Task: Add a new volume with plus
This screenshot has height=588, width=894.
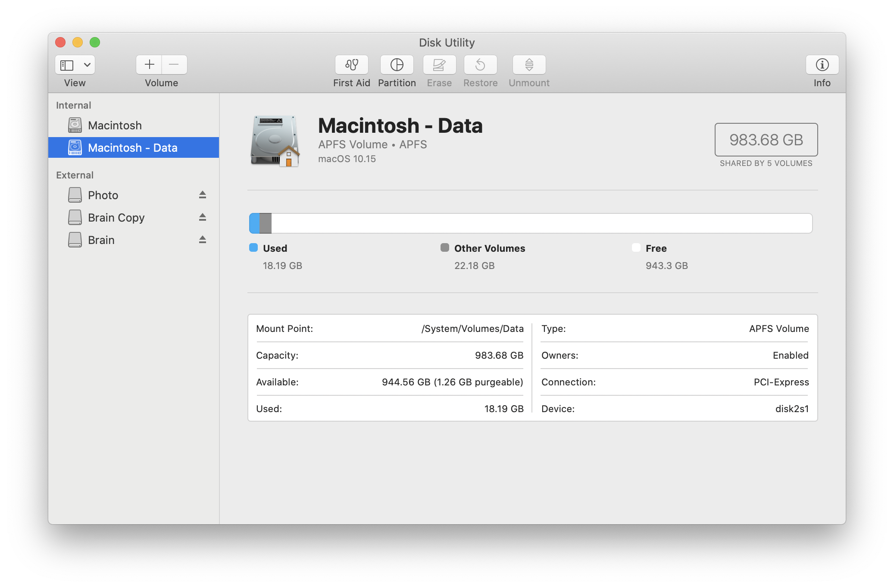Action: point(149,65)
